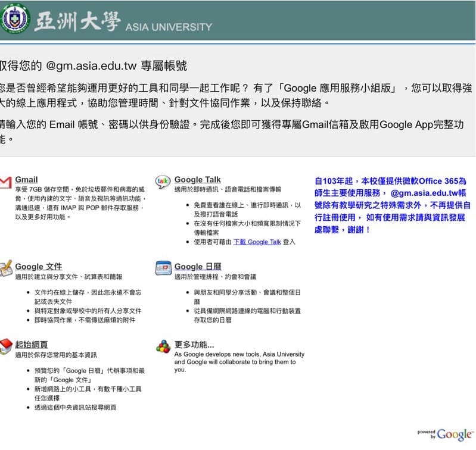
Task: Click the As Google develops new tools paragraph
Action: (x=239, y=362)
